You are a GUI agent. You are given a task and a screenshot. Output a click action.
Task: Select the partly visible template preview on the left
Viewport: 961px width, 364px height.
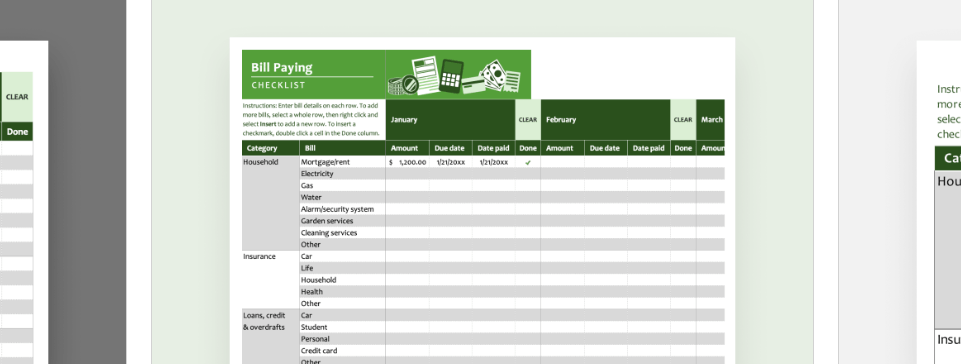point(24,202)
